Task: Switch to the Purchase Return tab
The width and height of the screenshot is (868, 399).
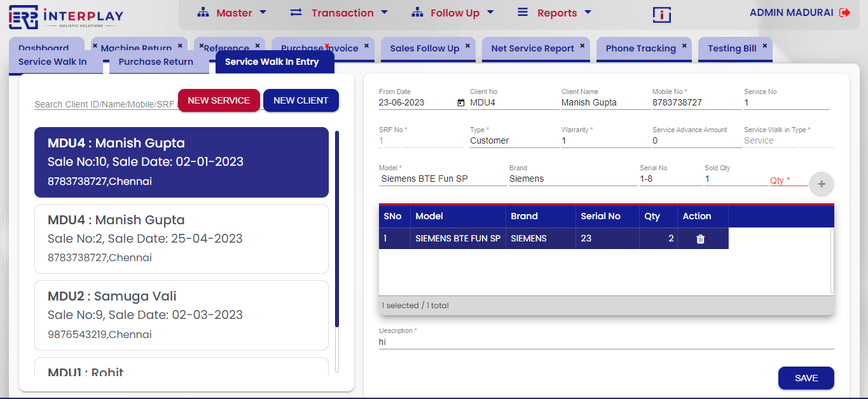Action: point(156,62)
